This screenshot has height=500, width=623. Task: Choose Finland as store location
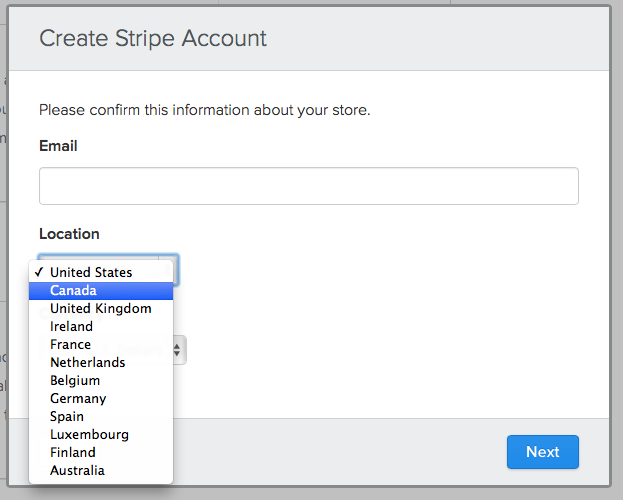101,453
